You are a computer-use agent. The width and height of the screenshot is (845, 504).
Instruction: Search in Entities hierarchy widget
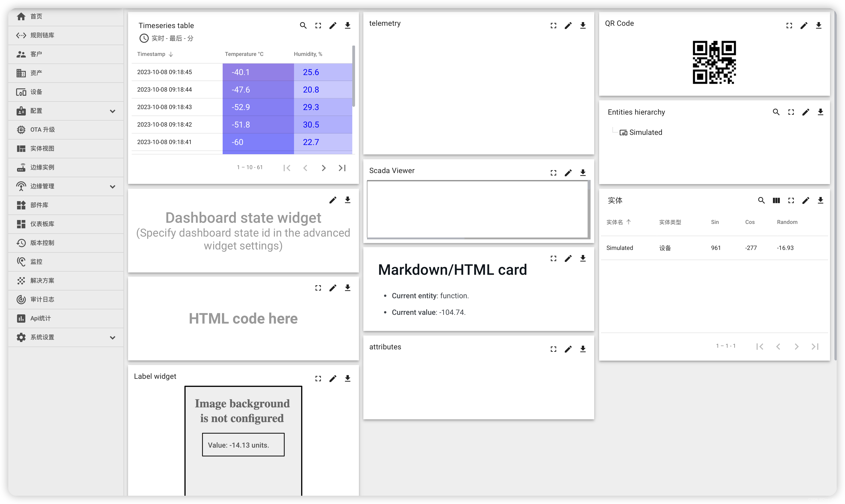pyautogui.click(x=776, y=112)
